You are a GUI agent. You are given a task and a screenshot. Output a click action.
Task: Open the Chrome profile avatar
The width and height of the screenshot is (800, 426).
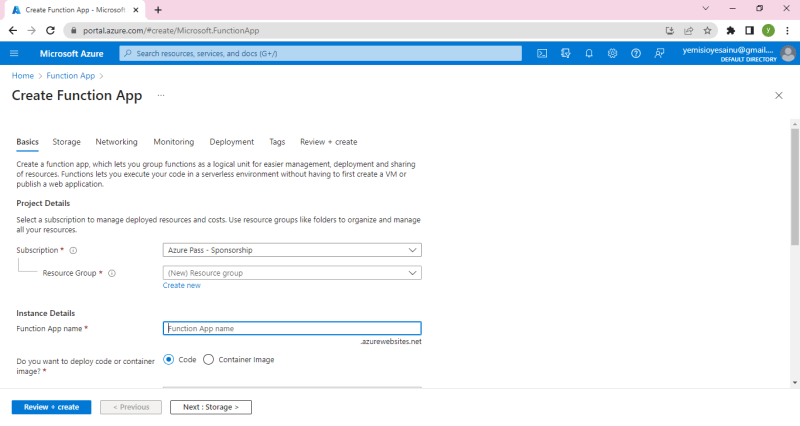pos(768,31)
